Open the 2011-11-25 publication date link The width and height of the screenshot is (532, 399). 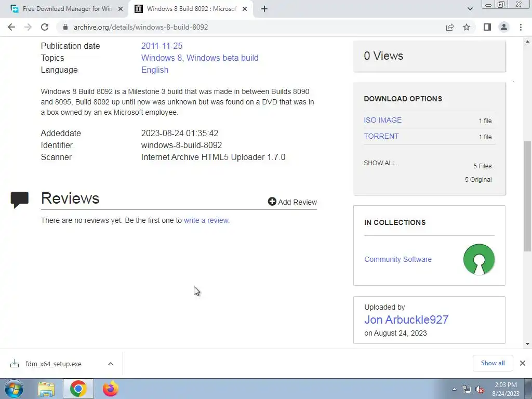(x=162, y=46)
